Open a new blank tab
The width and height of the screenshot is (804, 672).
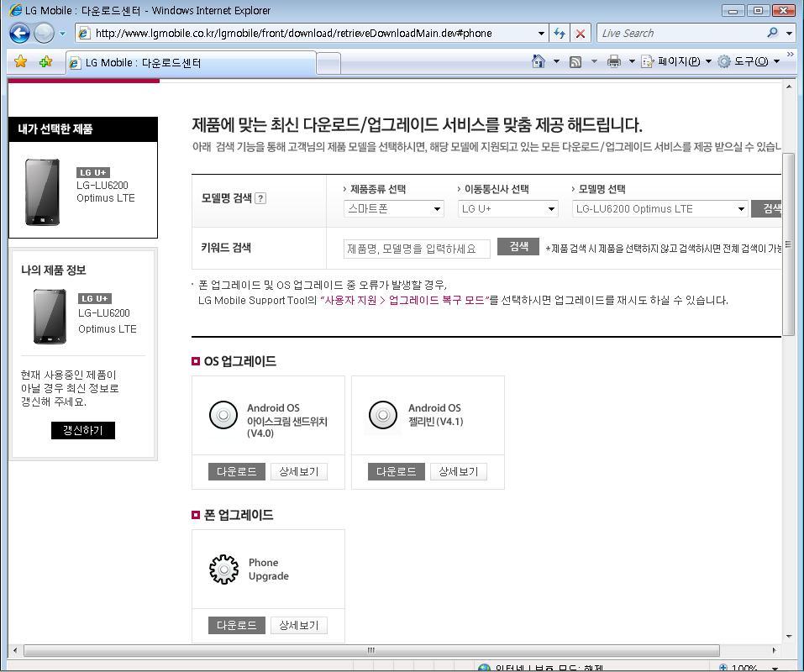[328, 64]
